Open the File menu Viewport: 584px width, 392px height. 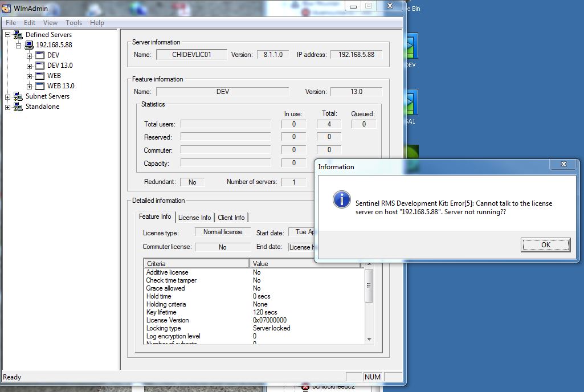tap(11, 23)
